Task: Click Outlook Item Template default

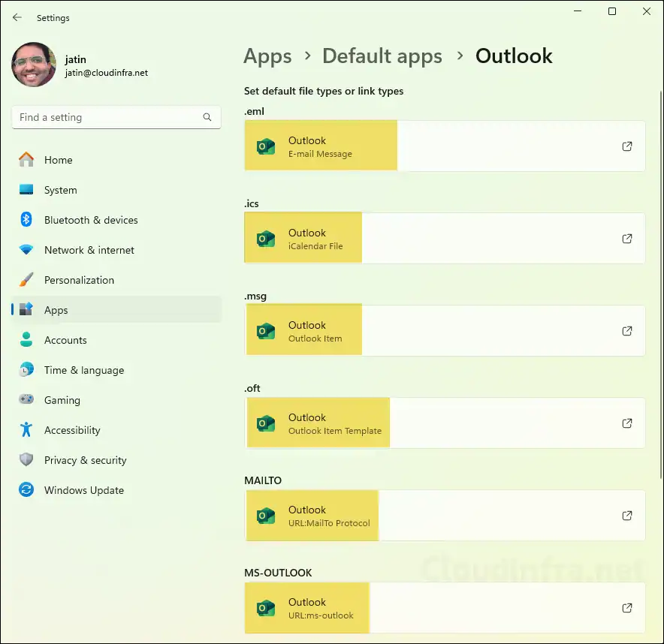Action: 445,423
